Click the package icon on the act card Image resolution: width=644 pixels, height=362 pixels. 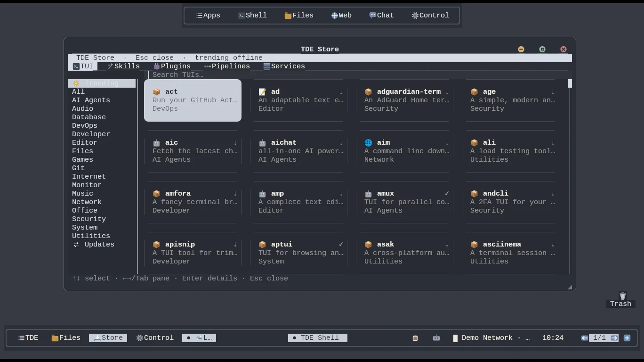pyautogui.click(x=157, y=92)
